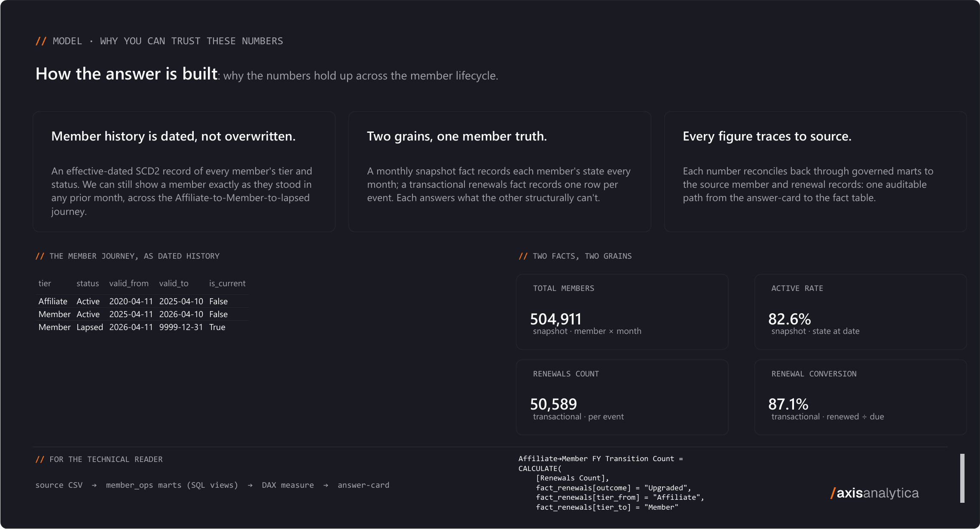Open the Active Rate 82.6% card
This screenshot has height=529, width=980.
[861, 312]
